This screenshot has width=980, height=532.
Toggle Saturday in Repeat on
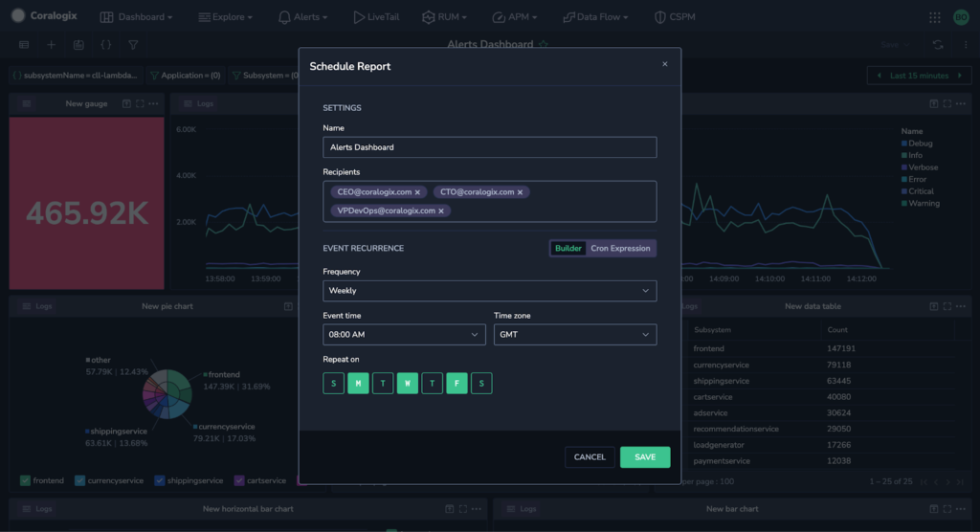coord(481,384)
